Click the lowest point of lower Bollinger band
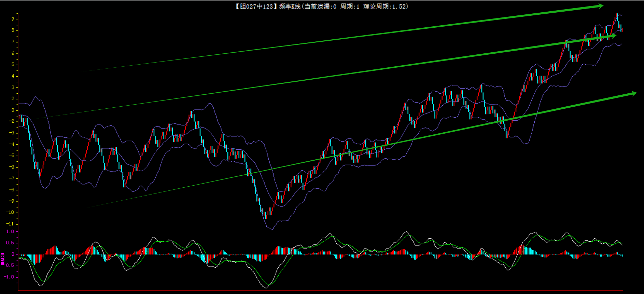This screenshot has height=294, width=644. [272, 229]
